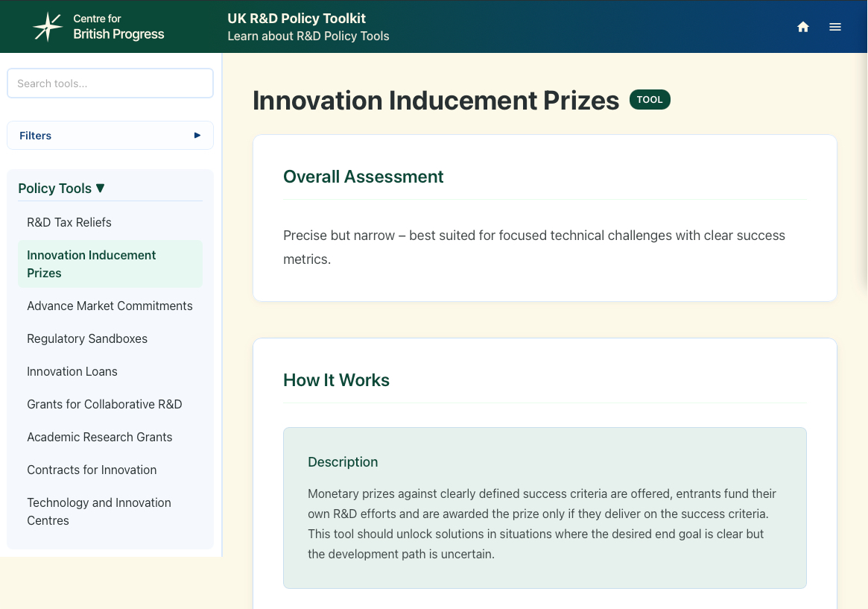Screen dimensions: 868x609
Task: Open the hamburger menu icon
Action: coord(835,27)
